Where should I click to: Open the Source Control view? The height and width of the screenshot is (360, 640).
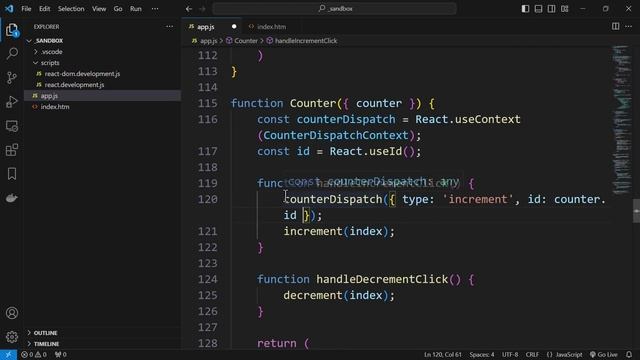click(12, 78)
